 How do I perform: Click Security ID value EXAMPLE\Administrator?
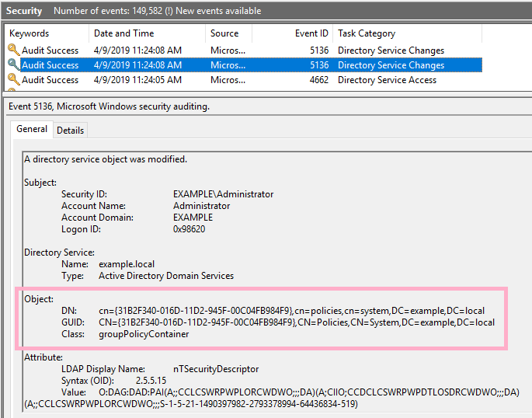click(x=223, y=194)
